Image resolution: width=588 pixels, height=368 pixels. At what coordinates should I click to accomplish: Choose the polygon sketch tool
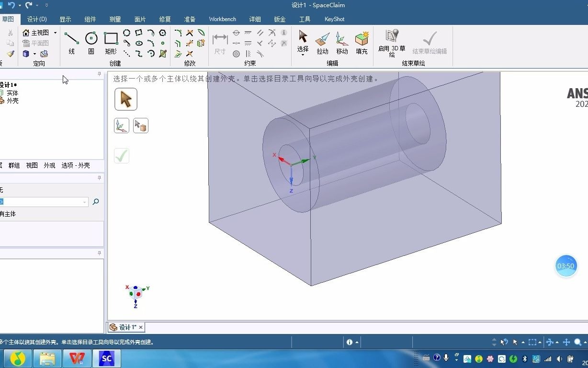coord(162,33)
